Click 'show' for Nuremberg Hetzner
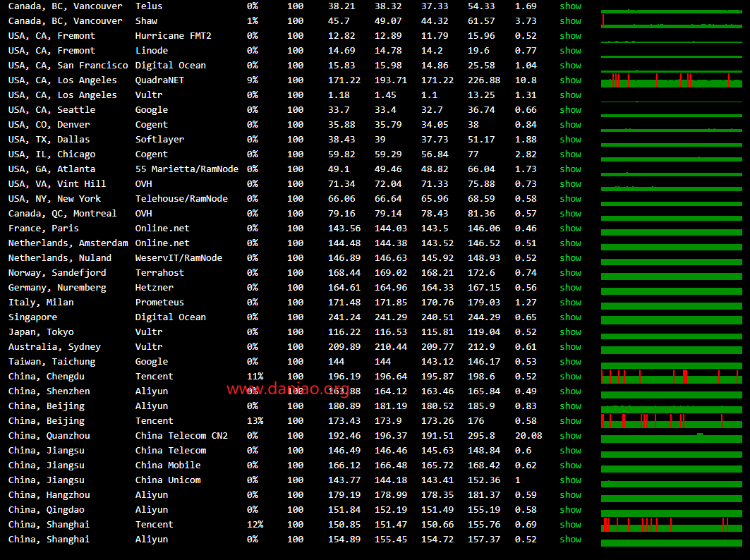The image size is (750, 560). tap(570, 288)
